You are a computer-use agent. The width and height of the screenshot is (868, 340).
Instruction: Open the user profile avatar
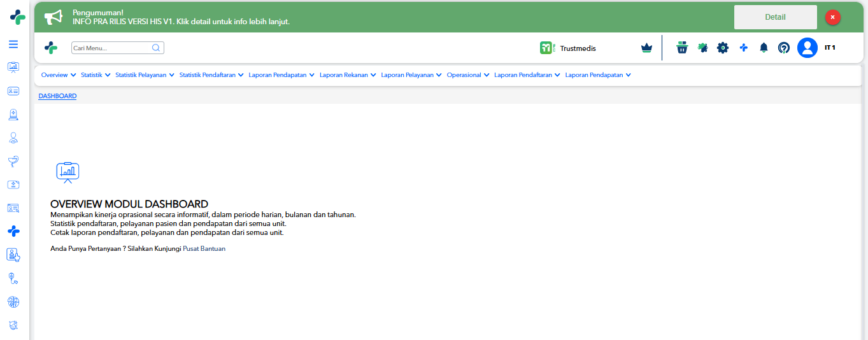(x=808, y=48)
